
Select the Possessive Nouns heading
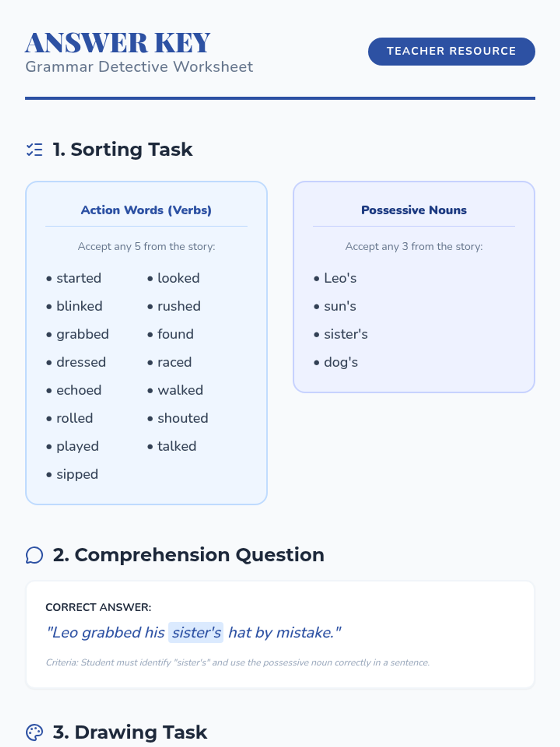(x=413, y=210)
